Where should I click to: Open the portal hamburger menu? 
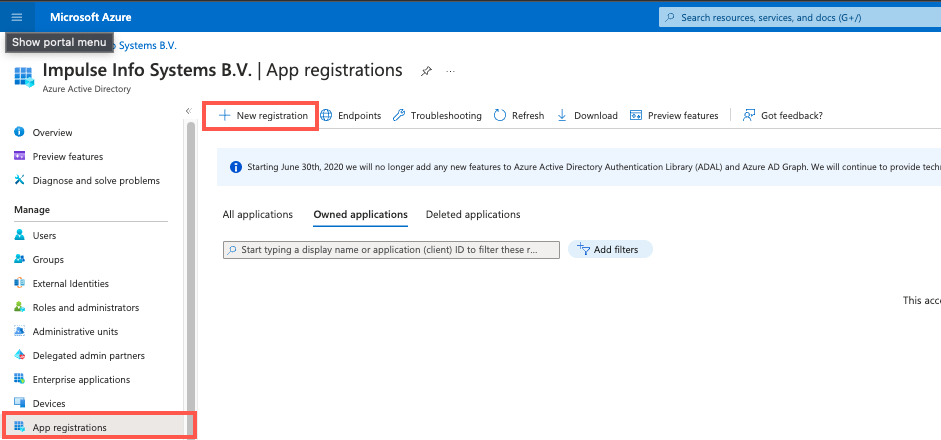point(17,17)
